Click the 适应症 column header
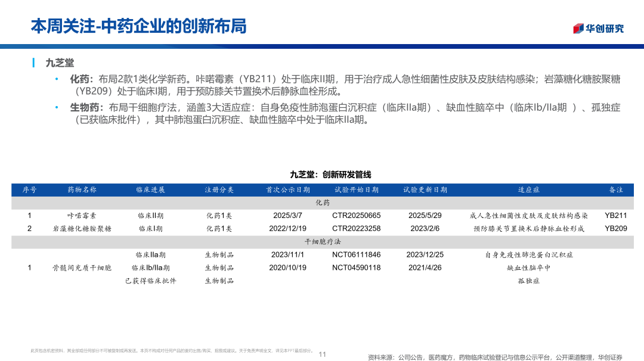The height and width of the screenshot is (361, 644). tap(528, 189)
